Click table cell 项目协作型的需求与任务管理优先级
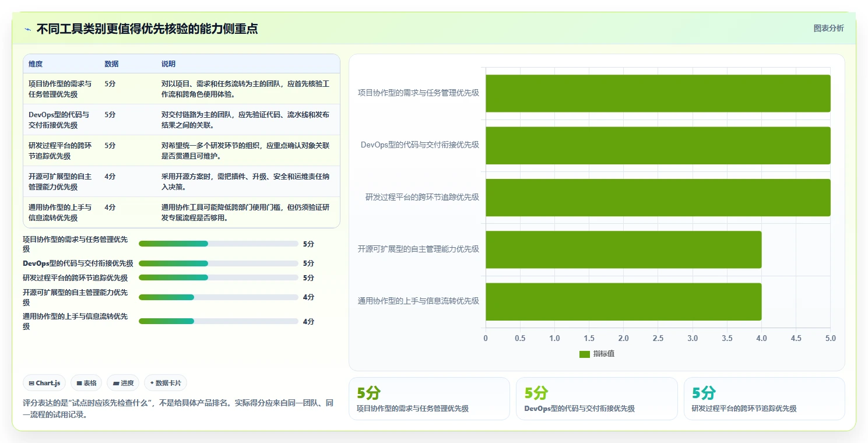The image size is (868, 443). 60,89
